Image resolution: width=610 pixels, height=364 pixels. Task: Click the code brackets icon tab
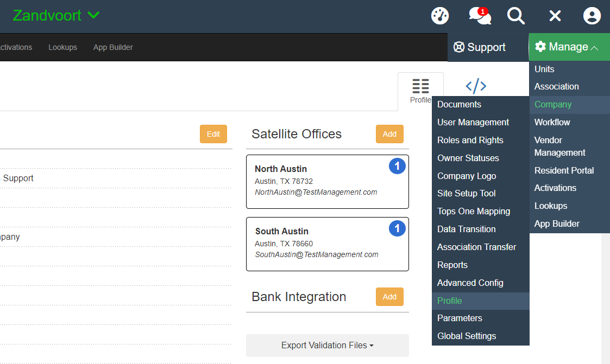point(476,86)
